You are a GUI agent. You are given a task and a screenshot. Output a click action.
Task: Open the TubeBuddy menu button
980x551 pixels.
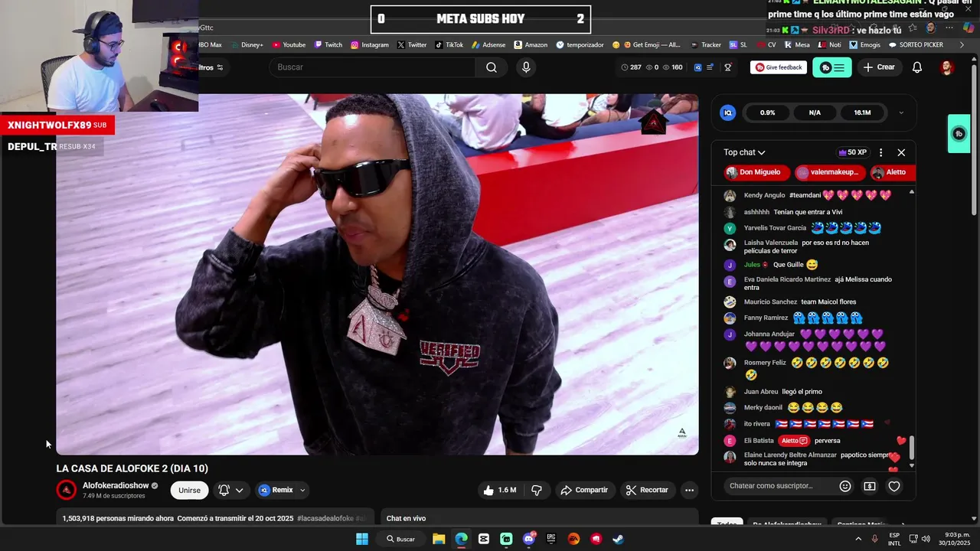[x=831, y=67]
